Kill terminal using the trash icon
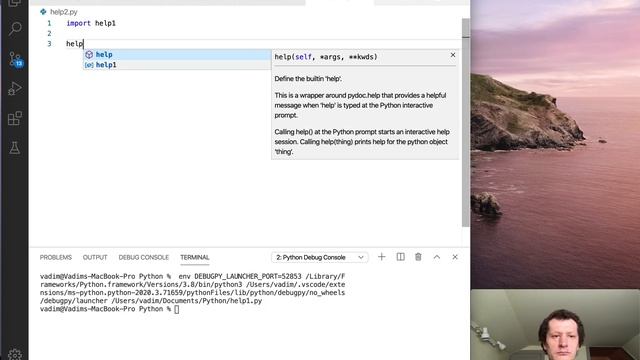Viewport: 640px width, 360px height. 418,257
